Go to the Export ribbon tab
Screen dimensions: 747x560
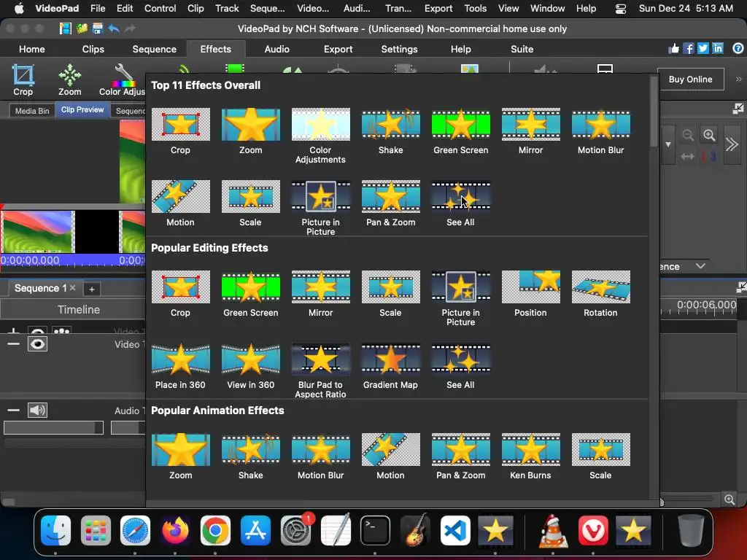point(338,49)
